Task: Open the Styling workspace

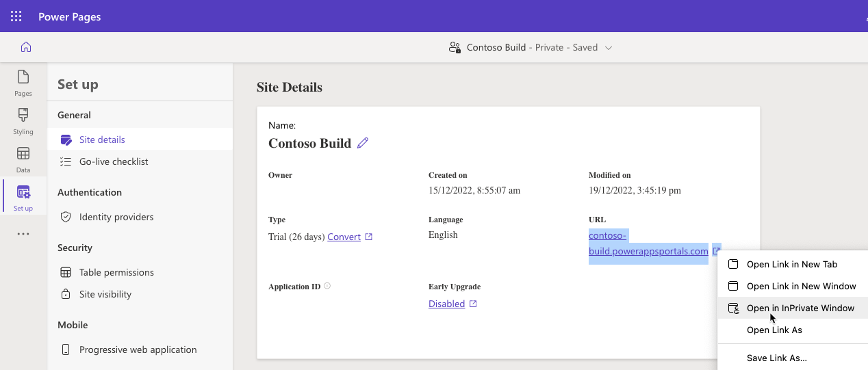Action: (23, 121)
